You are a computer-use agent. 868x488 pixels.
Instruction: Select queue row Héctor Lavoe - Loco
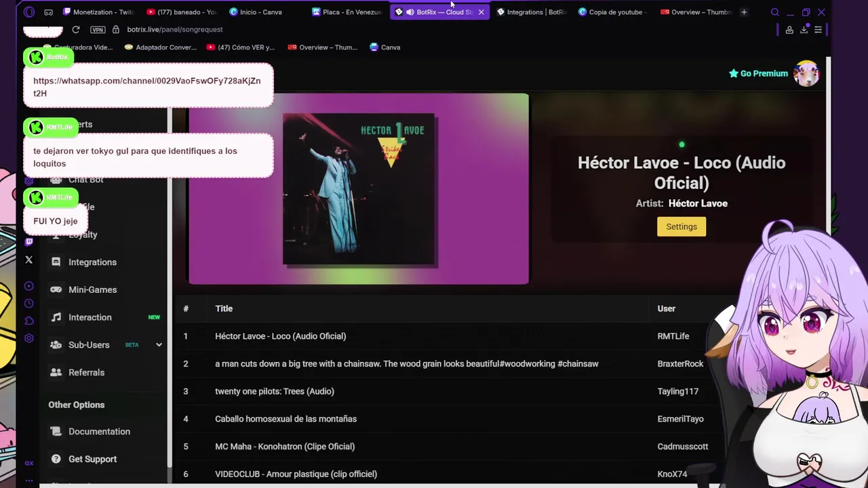point(280,336)
